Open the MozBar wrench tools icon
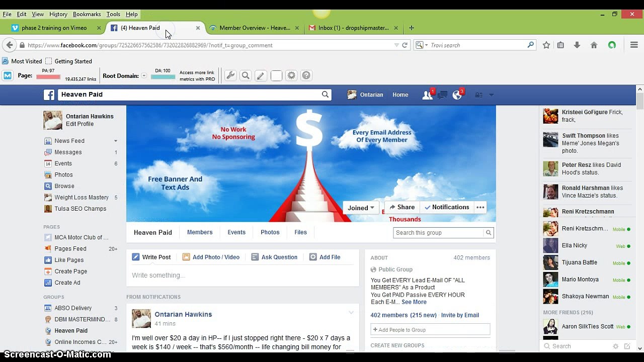Screen dimensions: 644x362 tap(230, 76)
